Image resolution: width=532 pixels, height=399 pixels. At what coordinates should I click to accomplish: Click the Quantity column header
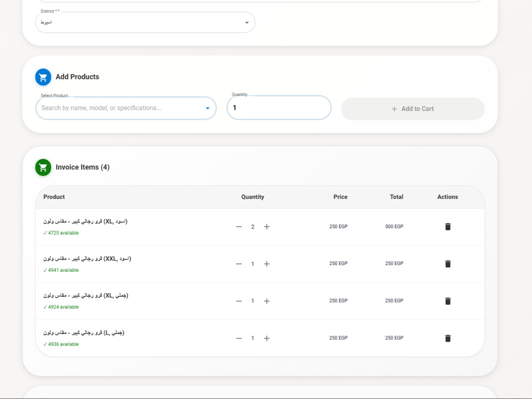[252, 197]
